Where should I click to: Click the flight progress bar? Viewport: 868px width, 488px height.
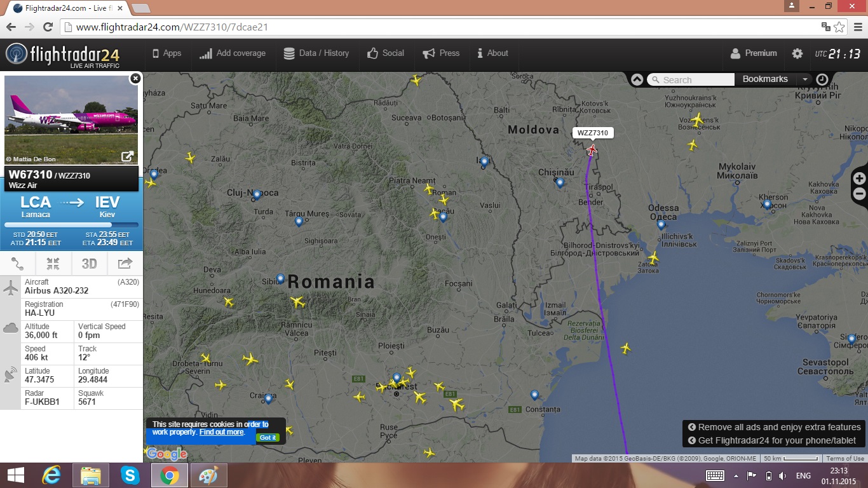coord(71,225)
